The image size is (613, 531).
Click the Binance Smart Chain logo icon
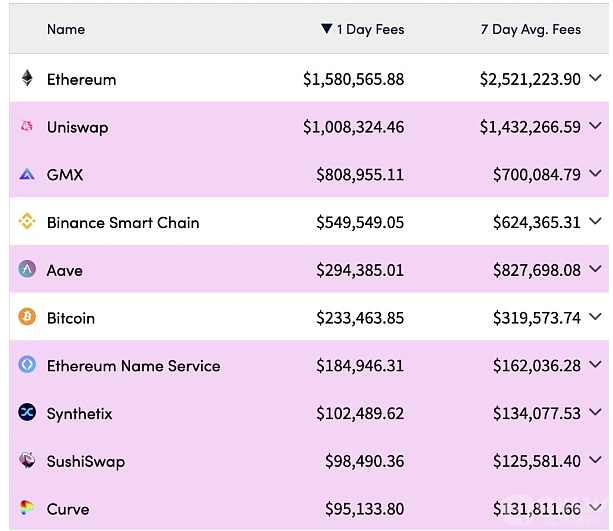click(27, 221)
